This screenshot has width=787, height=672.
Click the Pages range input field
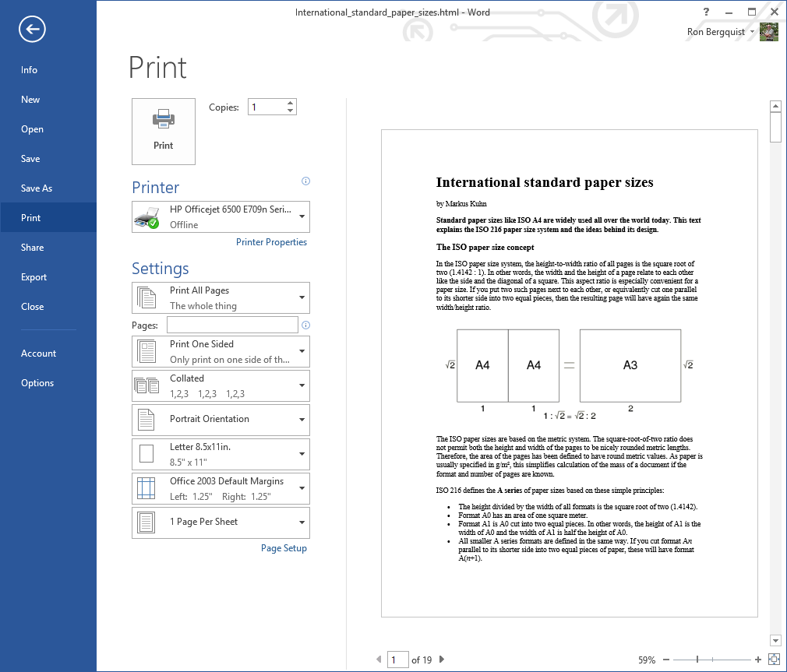pos(232,325)
